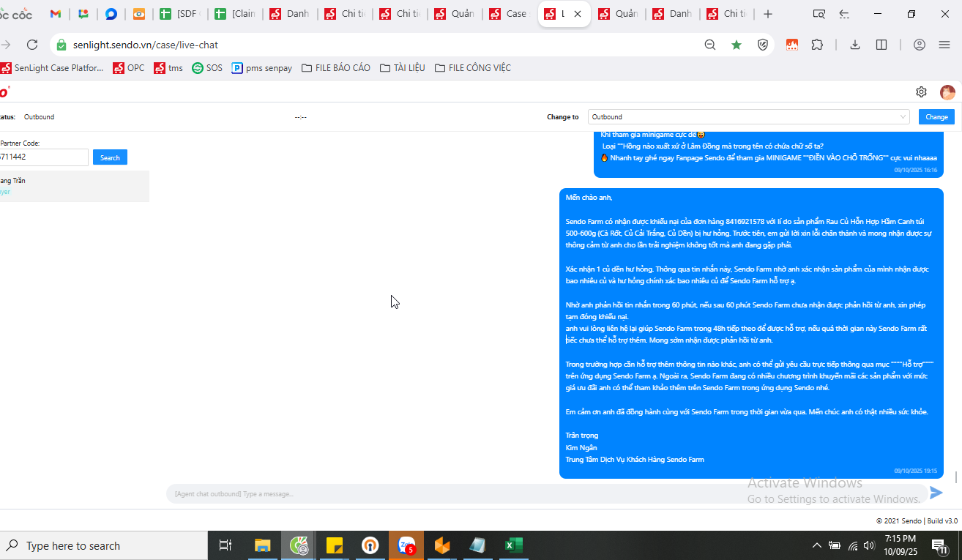Open the Wi-Fi network tray icon
This screenshot has width=962, height=560.
click(x=853, y=545)
